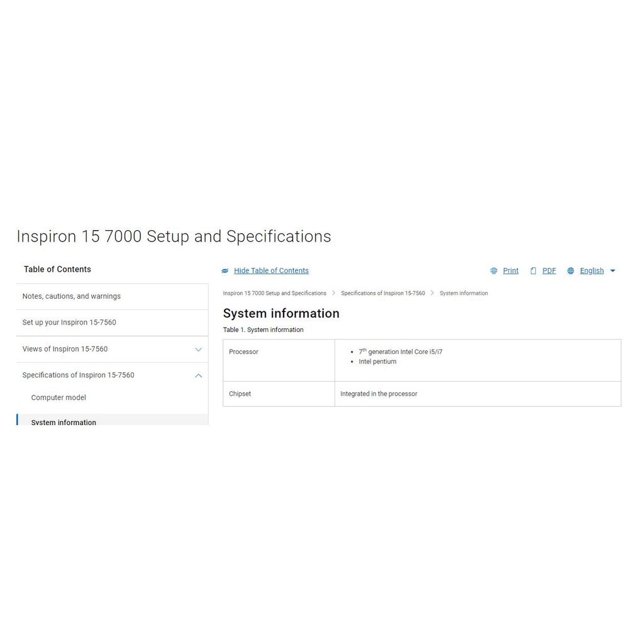The height and width of the screenshot is (644, 644).
Task: Click the globe language icon
Action: click(570, 271)
